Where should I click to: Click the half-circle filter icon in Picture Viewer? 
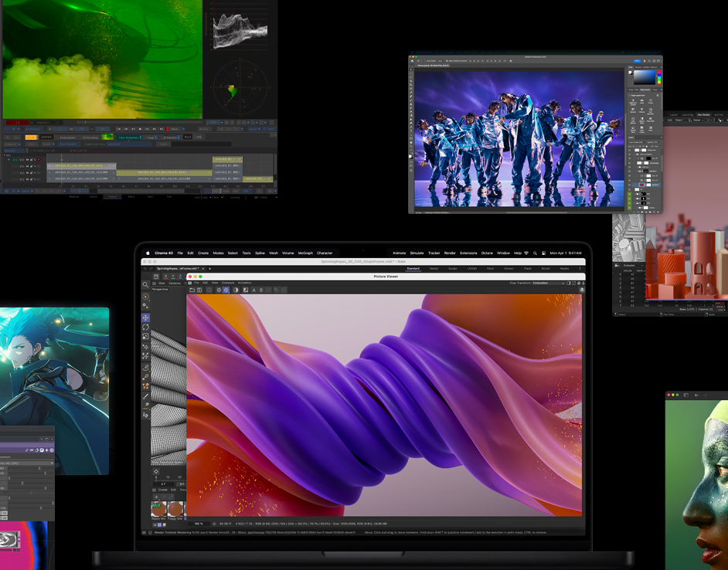click(236, 290)
